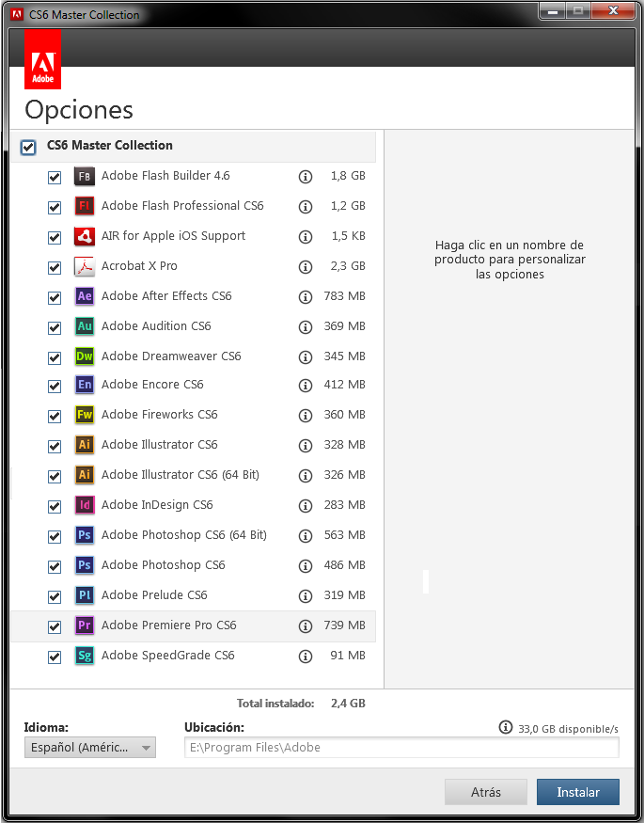Click the Flash Builder 4.6 product icon
This screenshot has height=823, width=644.
(x=85, y=177)
